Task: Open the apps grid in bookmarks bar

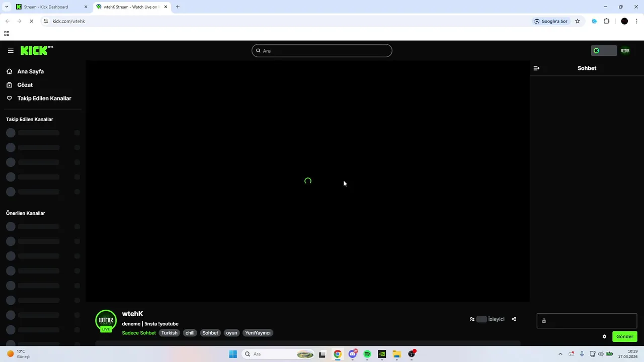Action: [7, 34]
